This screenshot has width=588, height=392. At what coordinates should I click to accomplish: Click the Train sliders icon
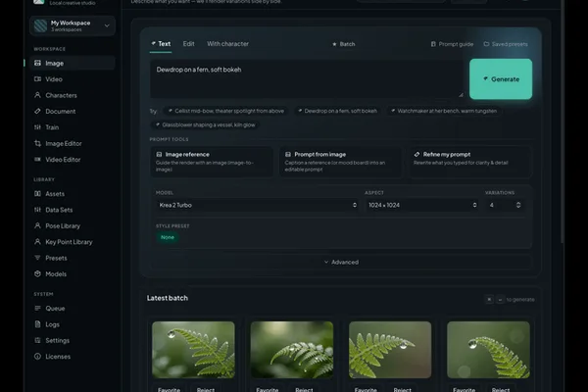tap(37, 127)
